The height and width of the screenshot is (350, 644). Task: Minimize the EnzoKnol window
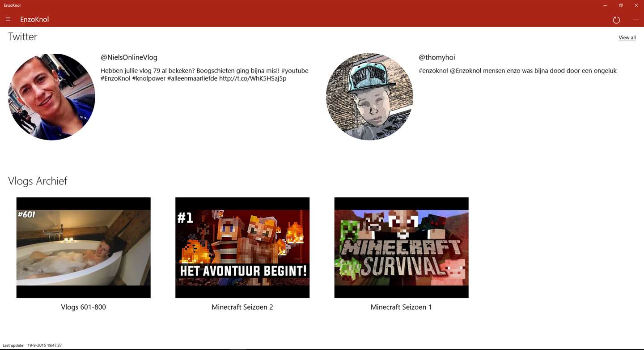[x=605, y=5]
